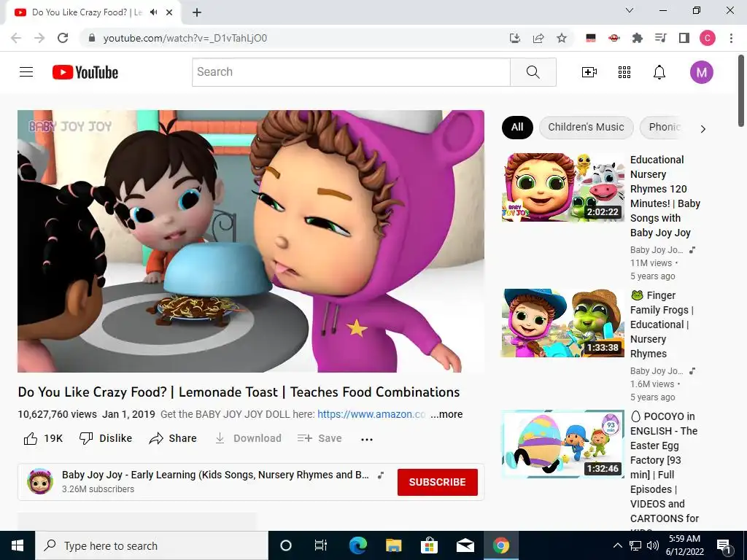Open Educational Nursery Rhymes 120 Minutes title
The image size is (747, 560).
click(x=665, y=196)
